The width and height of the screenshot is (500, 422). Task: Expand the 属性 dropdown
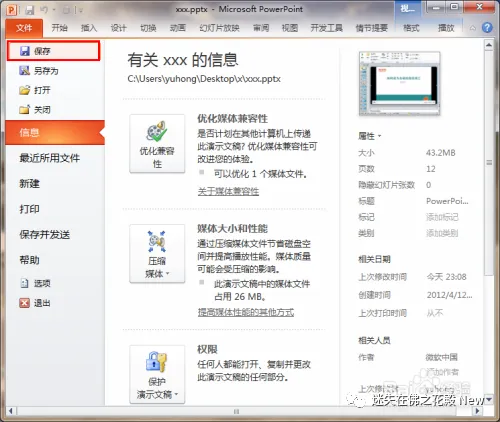tap(370, 136)
